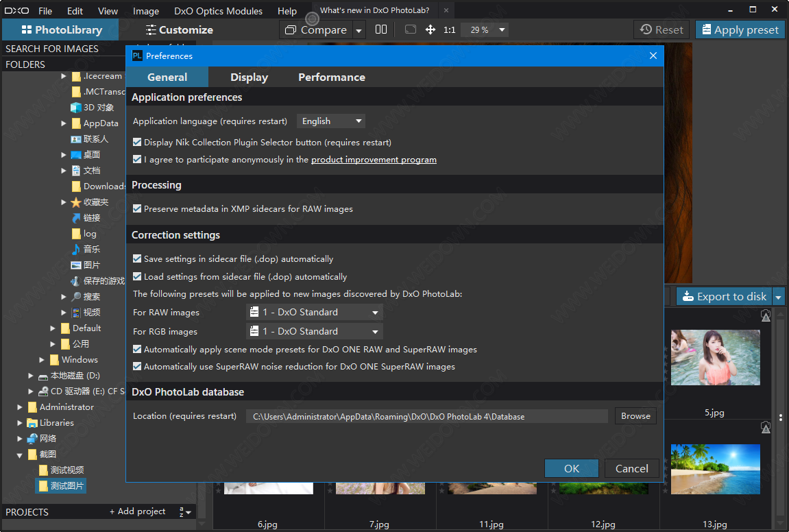Uncheck Display Nik Collection Plugin Selector button
789x532 pixels.
tap(137, 143)
